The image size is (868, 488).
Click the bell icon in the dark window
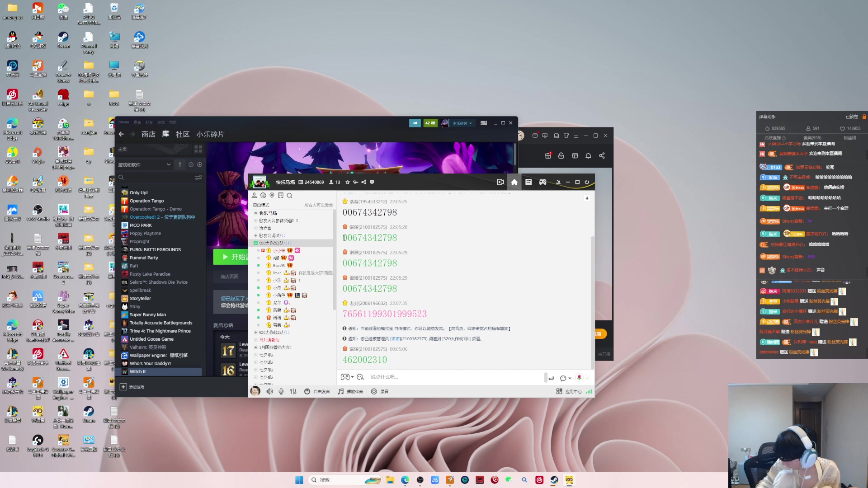588,155
